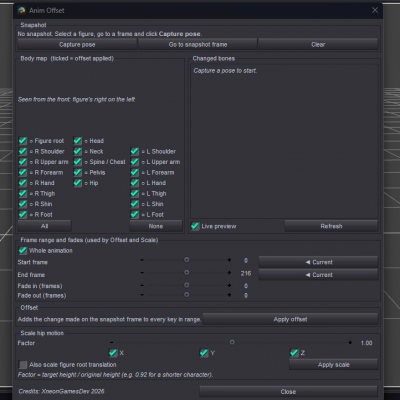The width and height of the screenshot is (400, 400).
Task: Toggle the Z axis checkbox
Action: click(x=294, y=353)
